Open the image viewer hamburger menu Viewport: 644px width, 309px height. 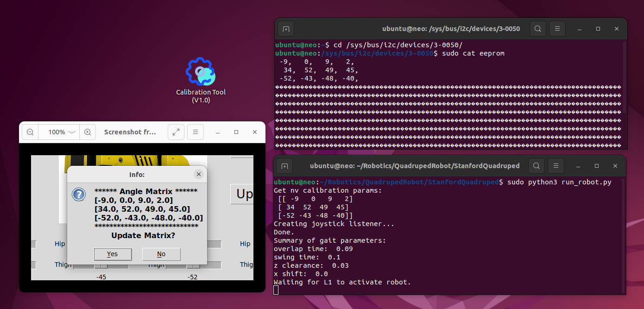coord(196,132)
